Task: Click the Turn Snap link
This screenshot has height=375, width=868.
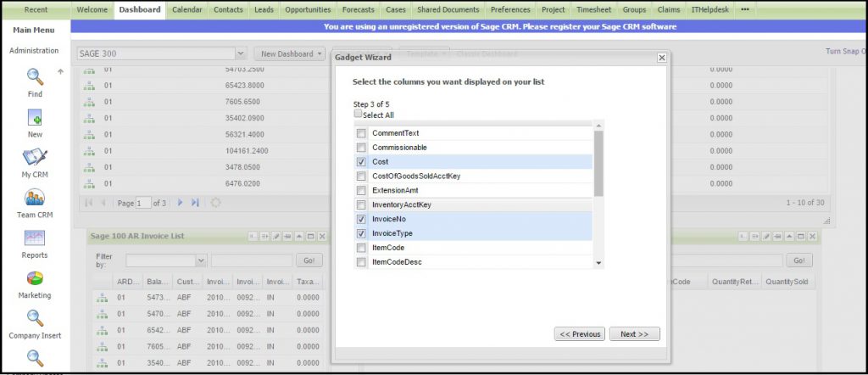Action: 847,51
